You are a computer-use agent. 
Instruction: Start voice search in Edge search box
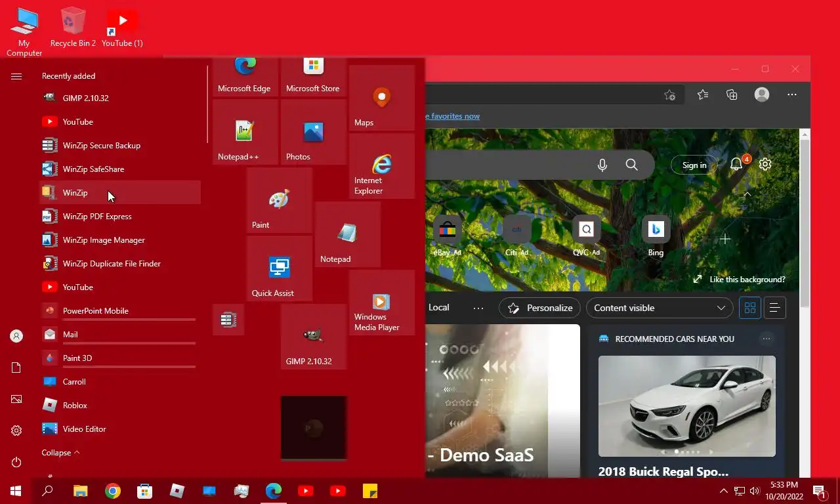(x=602, y=165)
